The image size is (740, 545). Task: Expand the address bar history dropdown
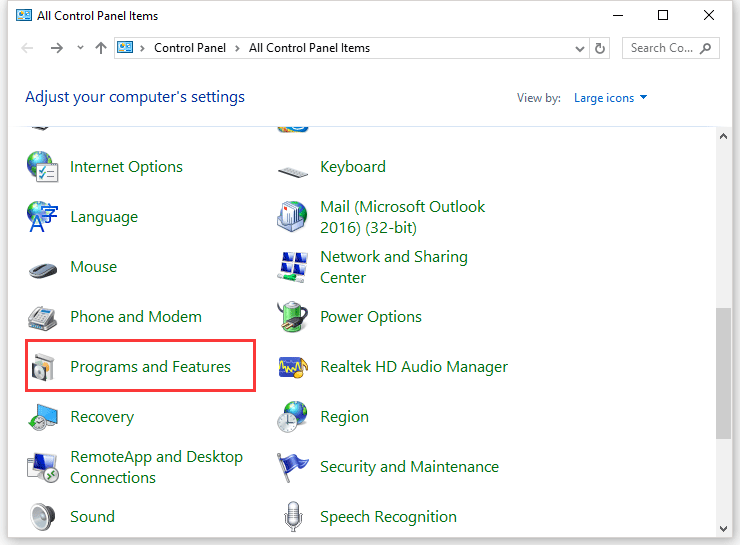(580, 48)
